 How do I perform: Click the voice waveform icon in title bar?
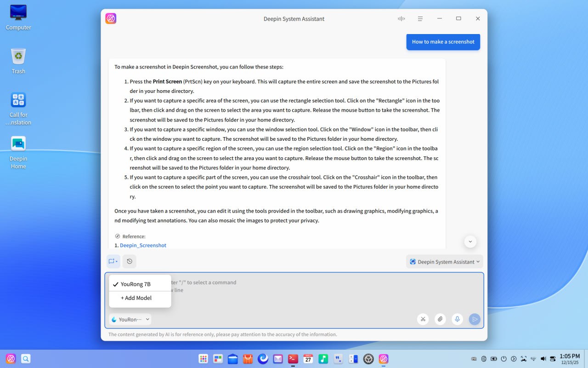(401, 19)
